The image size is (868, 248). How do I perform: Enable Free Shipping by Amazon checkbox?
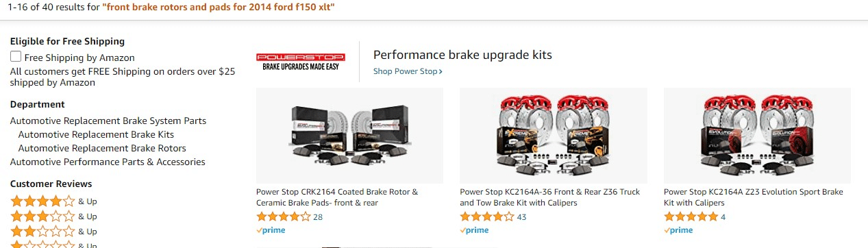[16, 57]
